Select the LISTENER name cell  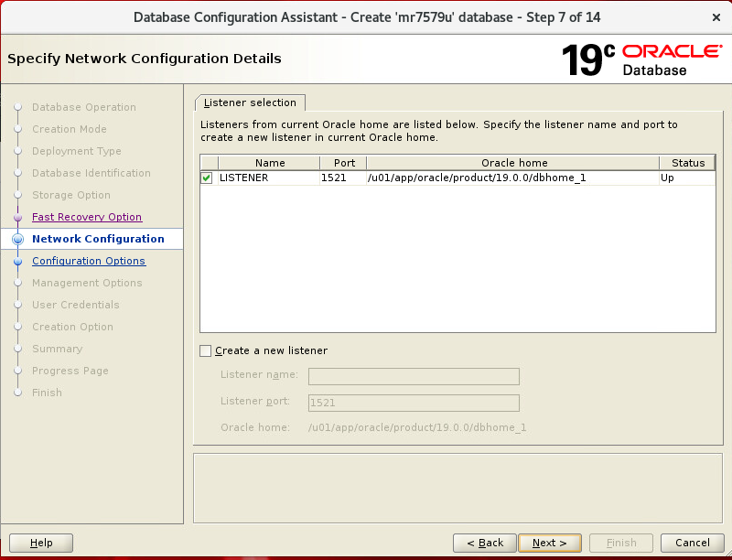coord(269,178)
